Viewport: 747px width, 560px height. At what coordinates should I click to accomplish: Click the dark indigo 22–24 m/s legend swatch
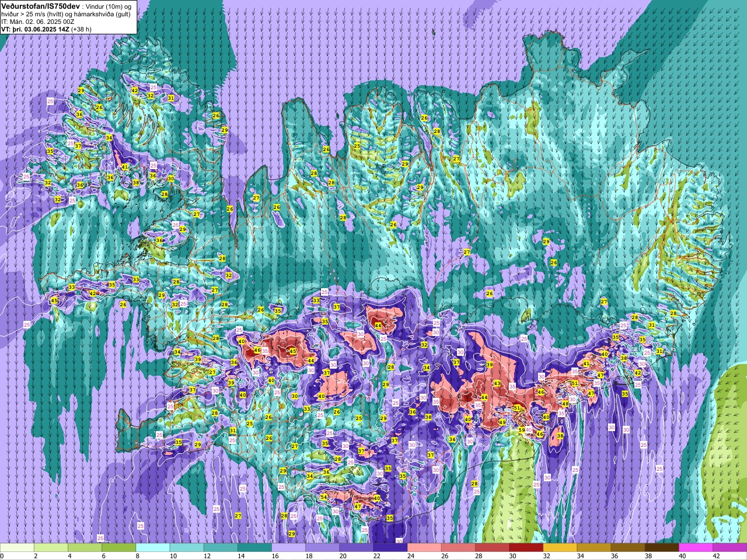coord(390,548)
